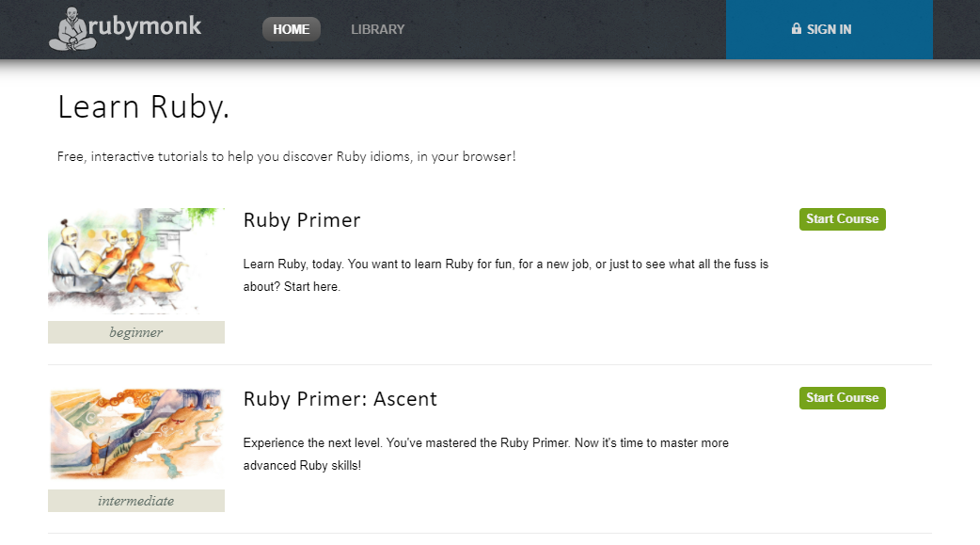The width and height of the screenshot is (980, 545).
Task: Start the Ruby Primer course
Action: (842, 219)
